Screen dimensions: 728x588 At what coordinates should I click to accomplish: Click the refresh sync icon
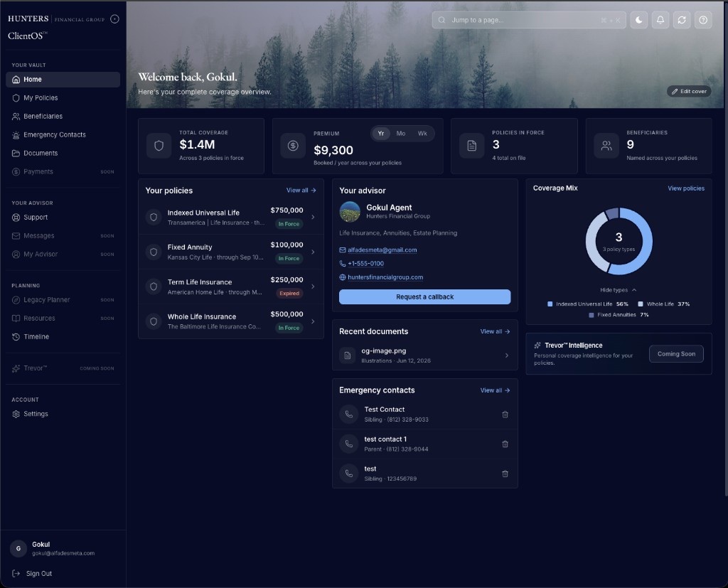(682, 20)
